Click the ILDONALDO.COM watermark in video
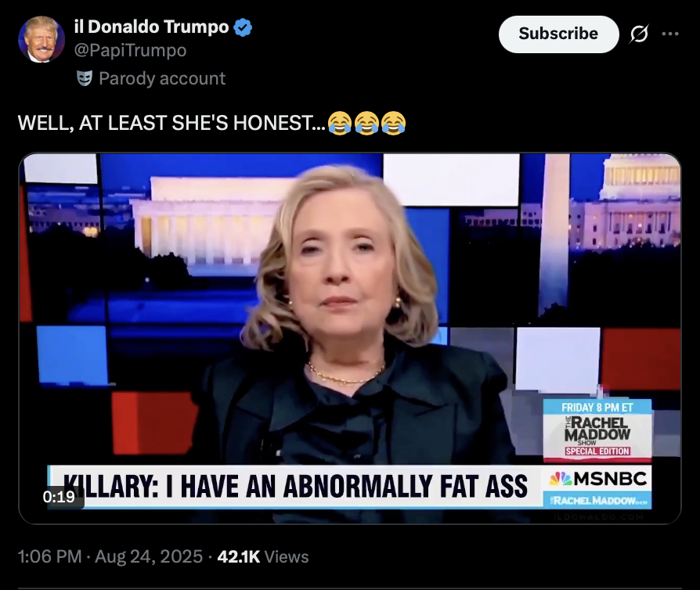Viewport: 700px width, 590px height. [598, 516]
